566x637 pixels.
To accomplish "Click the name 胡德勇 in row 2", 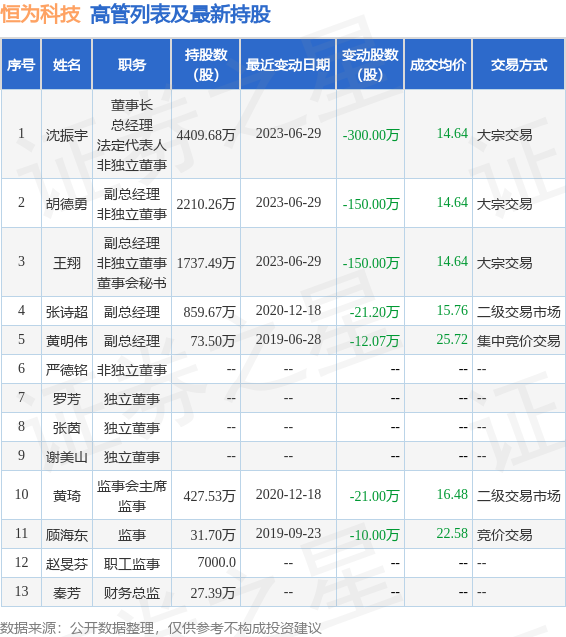I will [x=67, y=204].
